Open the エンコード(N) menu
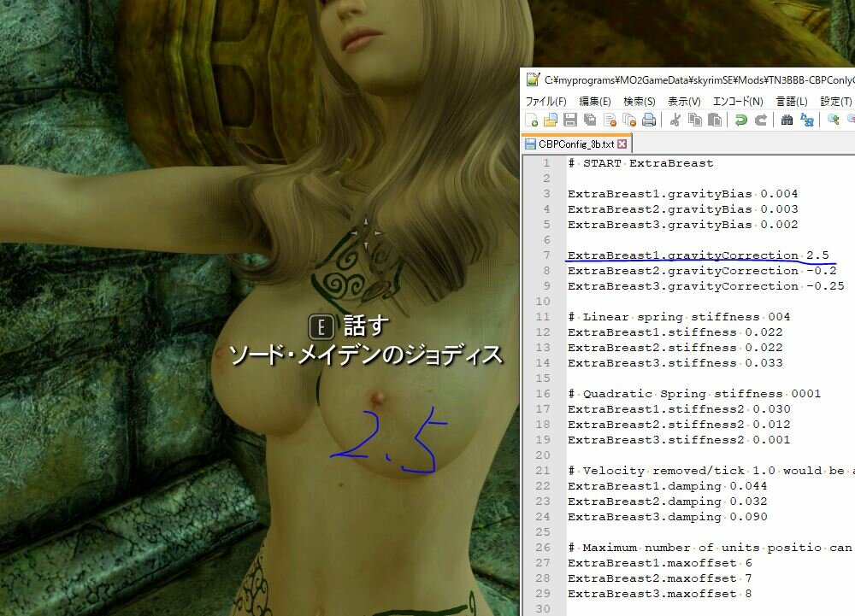 tap(738, 102)
